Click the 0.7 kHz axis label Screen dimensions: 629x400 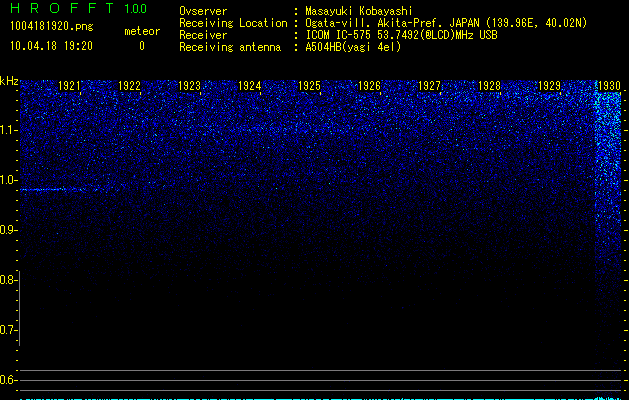pos(8,330)
